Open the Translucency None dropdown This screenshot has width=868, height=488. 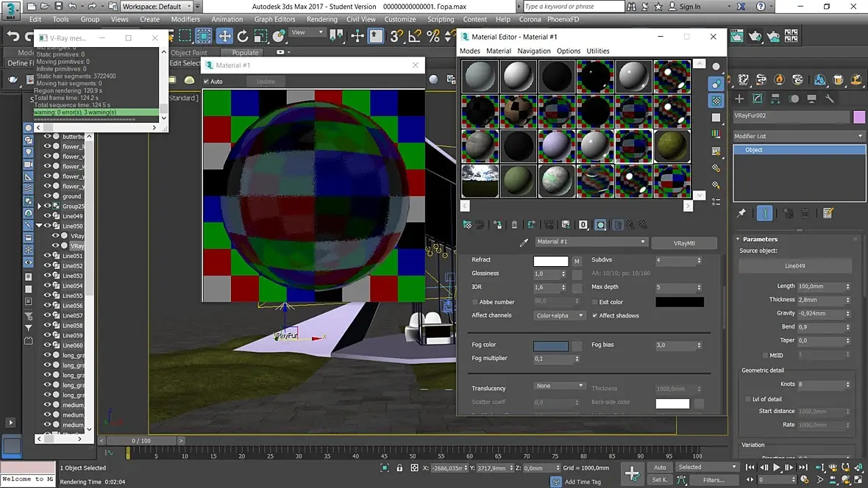[559, 386]
